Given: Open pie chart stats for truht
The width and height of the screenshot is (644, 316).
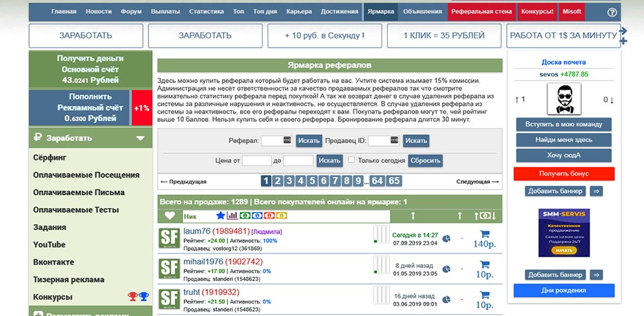Looking at the screenshot, I should 446,299.
